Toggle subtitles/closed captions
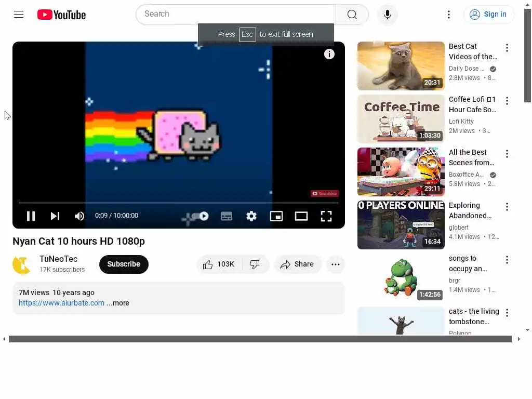Screen dimensions: 532x399 (x=227, y=216)
